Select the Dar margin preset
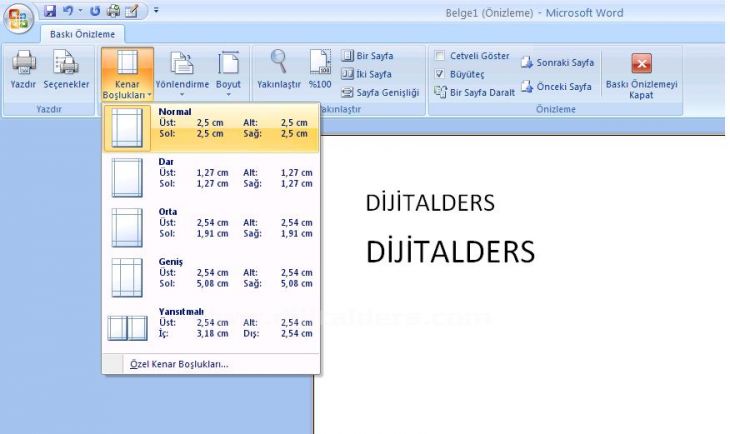Viewport: 730px width, 434px height. [211, 178]
